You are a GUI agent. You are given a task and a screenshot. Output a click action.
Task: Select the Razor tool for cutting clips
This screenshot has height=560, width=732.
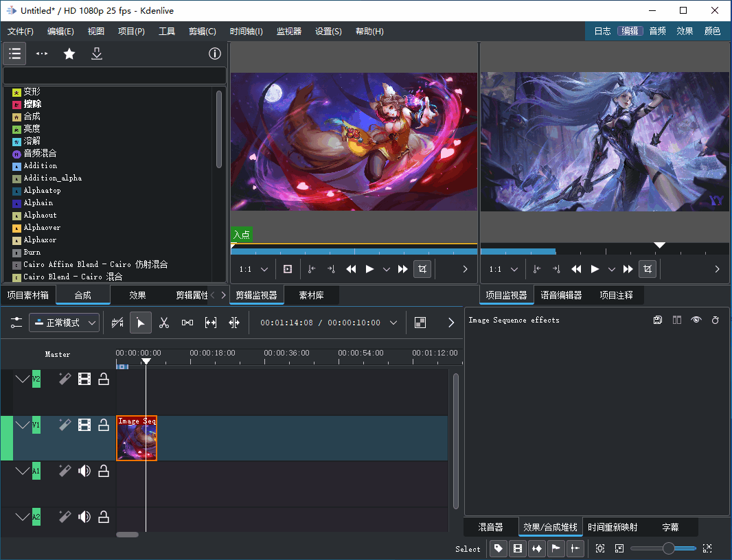tap(164, 323)
